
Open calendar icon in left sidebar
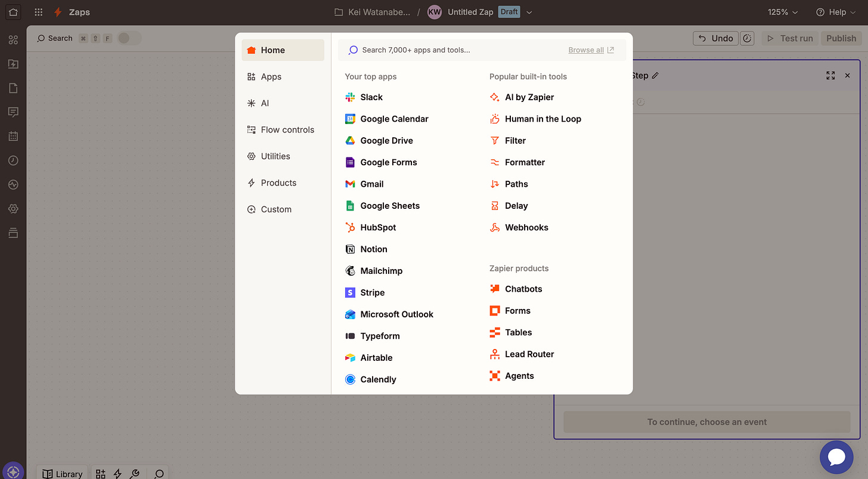[x=13, y=136]
